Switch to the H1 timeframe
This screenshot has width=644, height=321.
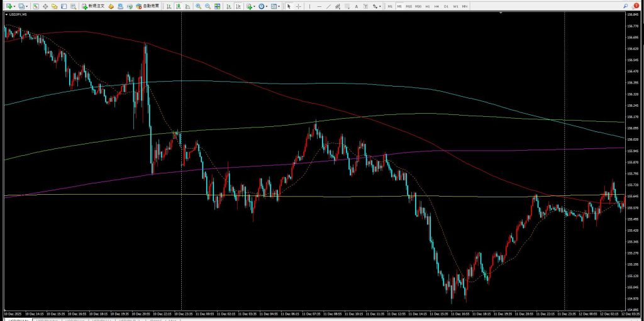tap(428, 6)
